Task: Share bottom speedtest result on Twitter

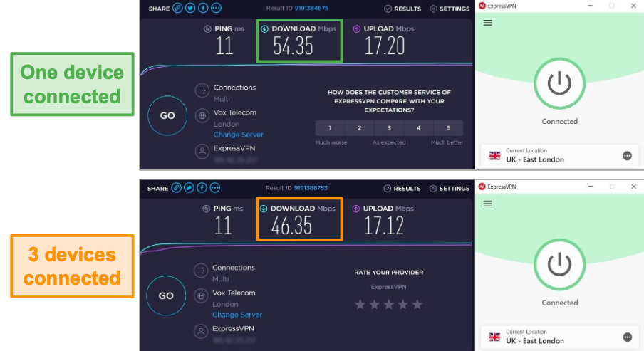Action: (189, 188)
